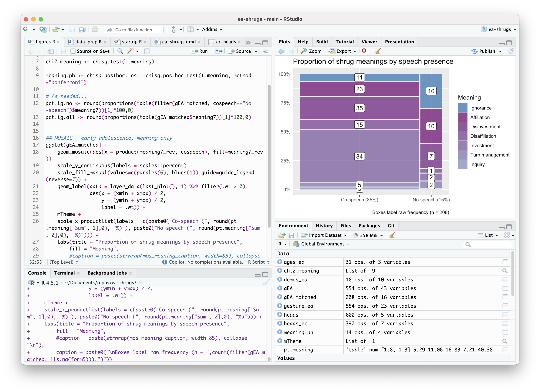This screenshot has height=392, width=540.
Task: Open the Global Environment dropdown
Action: tap(322, 244)
